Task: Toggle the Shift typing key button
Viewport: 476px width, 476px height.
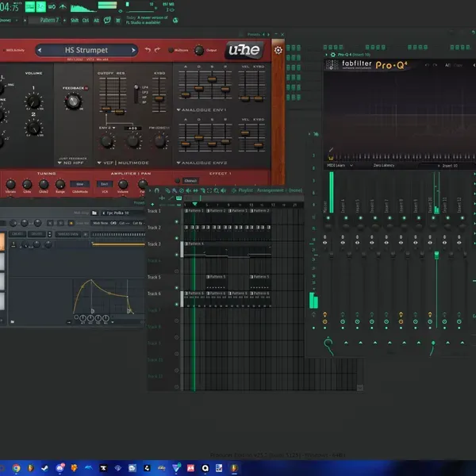Action: [75, 21]
